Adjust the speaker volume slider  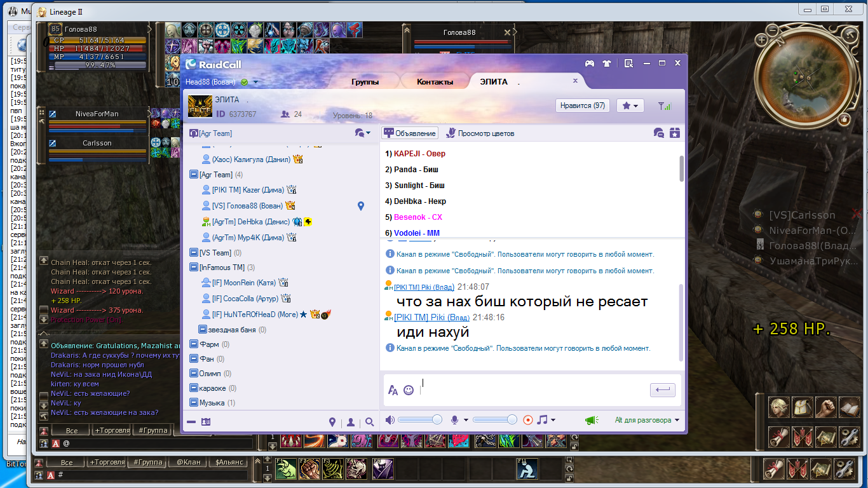(x=420, y=419)
